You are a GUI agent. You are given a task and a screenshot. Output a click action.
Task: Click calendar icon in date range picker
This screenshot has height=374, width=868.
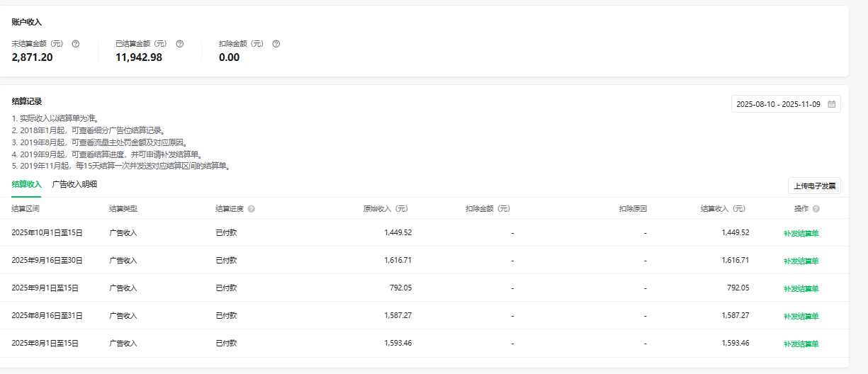click(831, 104)
